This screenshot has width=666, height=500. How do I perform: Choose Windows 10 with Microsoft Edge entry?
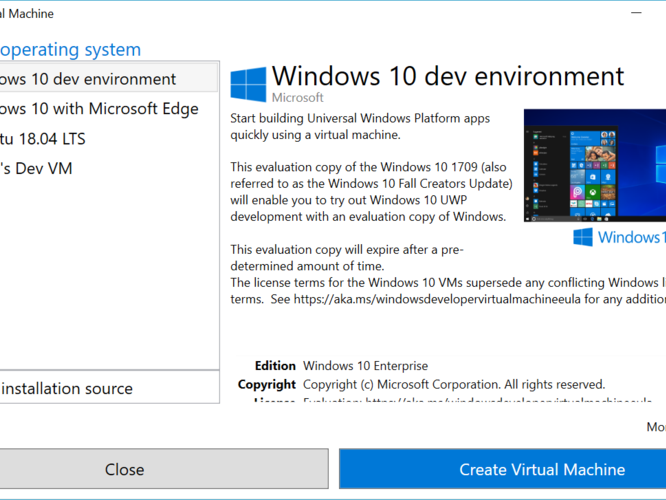point(109,109)
